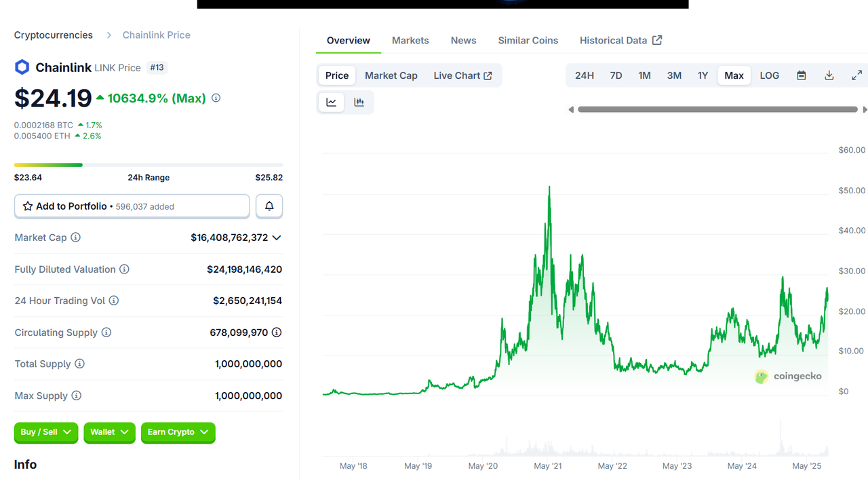Click the #13 rank badge

(157, 67)
